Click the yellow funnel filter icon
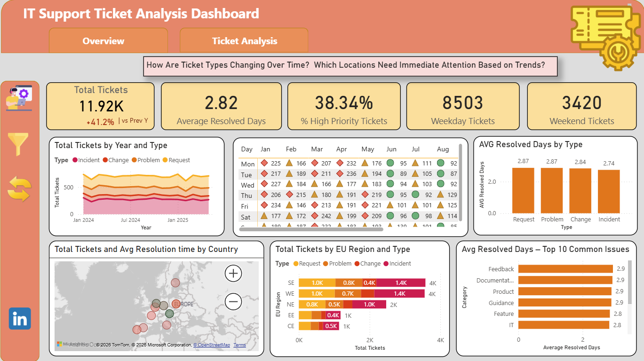Screen dimensions: 644x361 point(18,144)
